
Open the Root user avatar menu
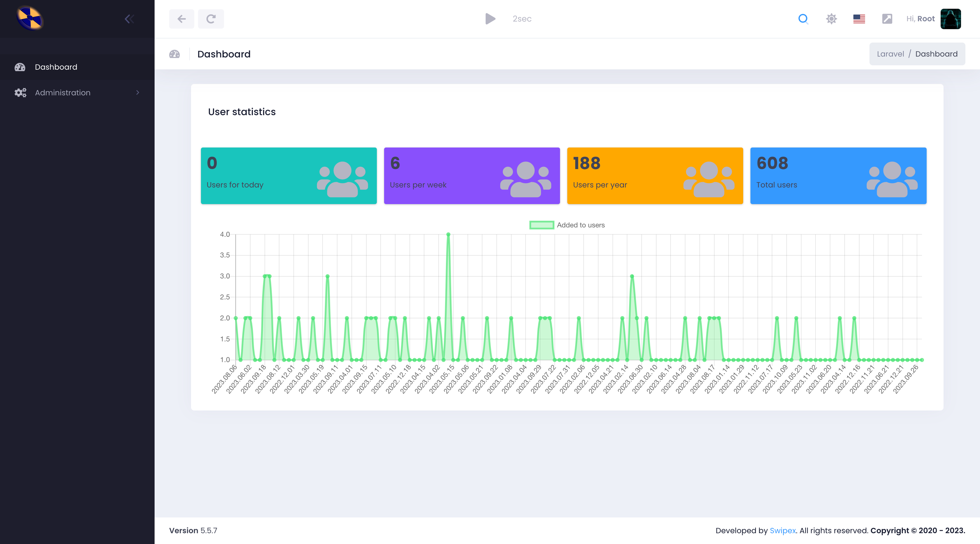[x=950, y=19]
